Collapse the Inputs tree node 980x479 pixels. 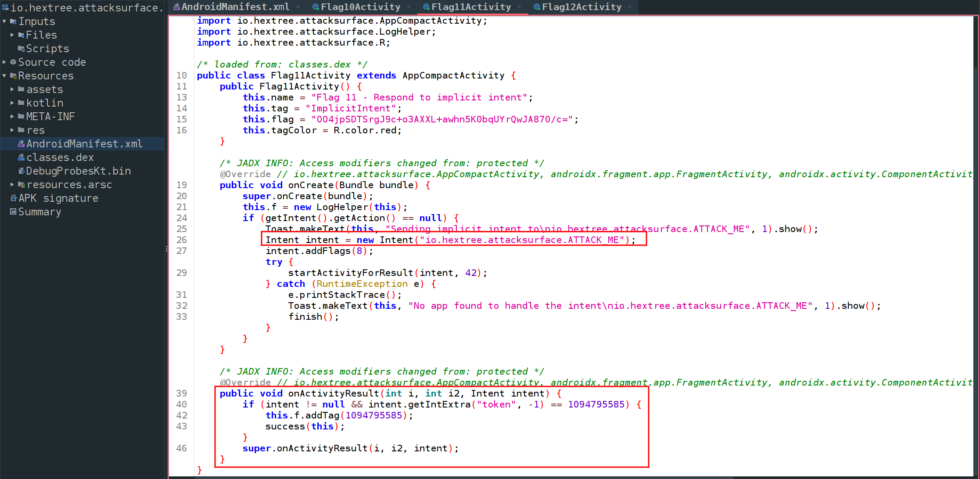4,21
